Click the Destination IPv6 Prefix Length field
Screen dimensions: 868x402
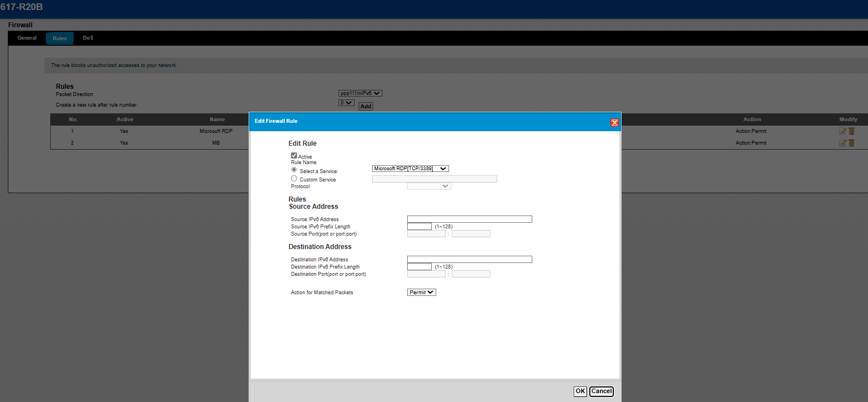point(419,267)
